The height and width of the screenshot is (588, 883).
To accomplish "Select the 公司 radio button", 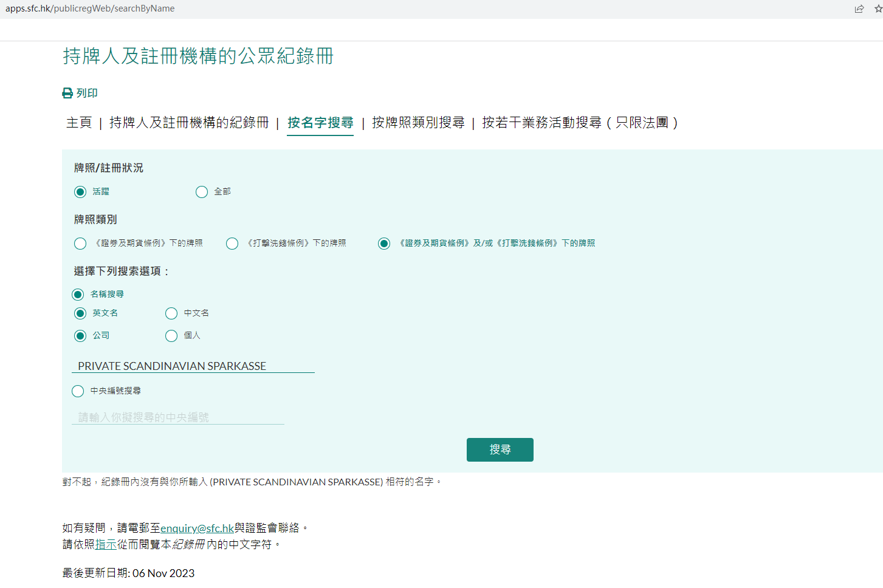I will (x=80, y=336).
